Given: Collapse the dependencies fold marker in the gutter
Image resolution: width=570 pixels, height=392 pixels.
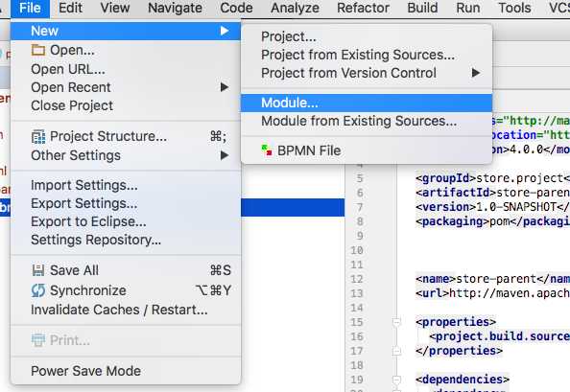Looking at the screenshot, I should coord(396,380).
